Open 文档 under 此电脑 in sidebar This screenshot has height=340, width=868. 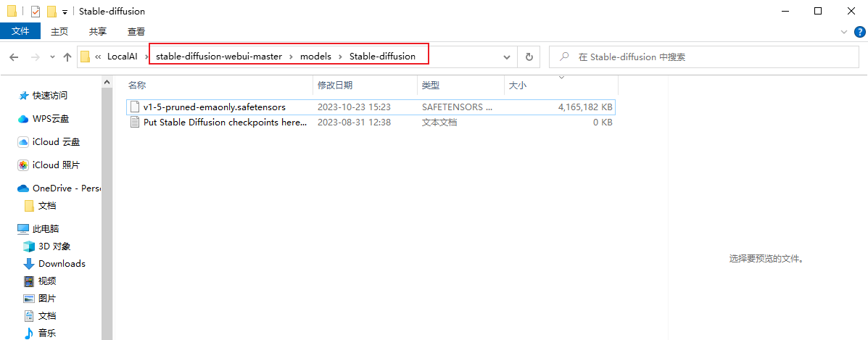[47, 316]
